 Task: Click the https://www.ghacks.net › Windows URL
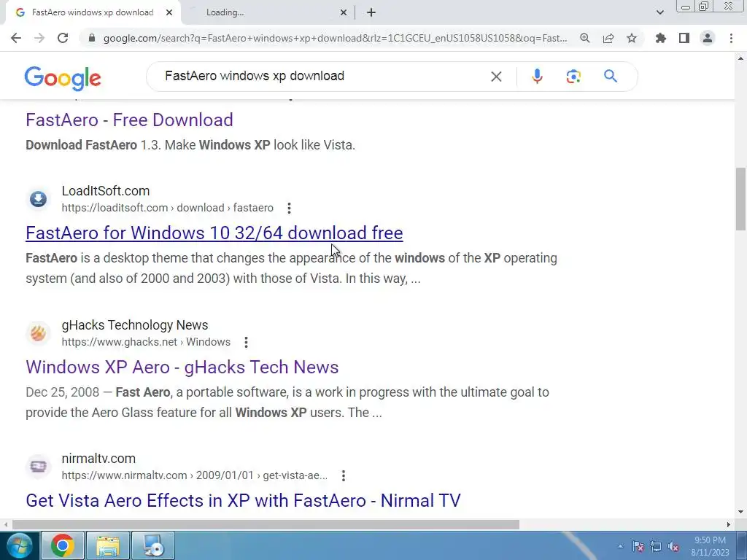[146, 343]
